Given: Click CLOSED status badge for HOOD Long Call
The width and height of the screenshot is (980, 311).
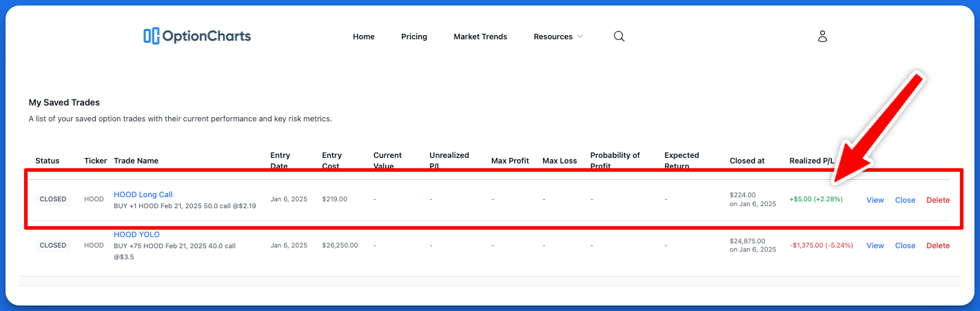Looking at the screenshot, I should (x=53, y=199).
